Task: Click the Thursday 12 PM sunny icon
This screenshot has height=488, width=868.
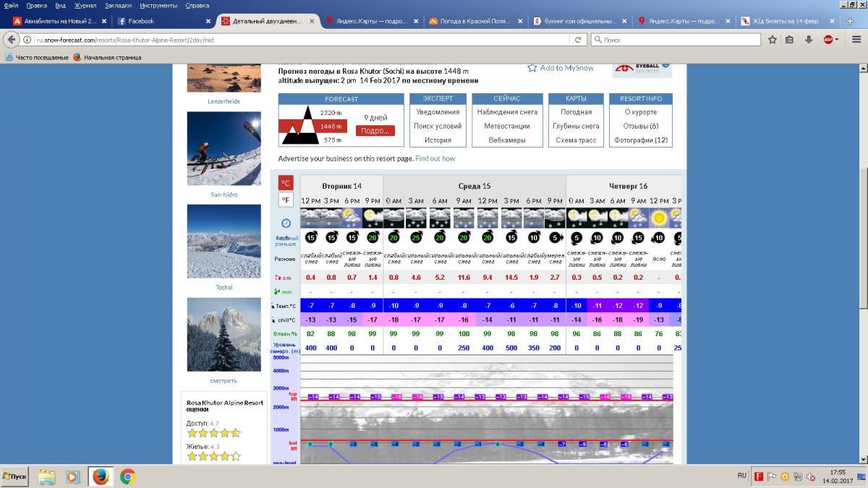Action: (x=659, y=217)
